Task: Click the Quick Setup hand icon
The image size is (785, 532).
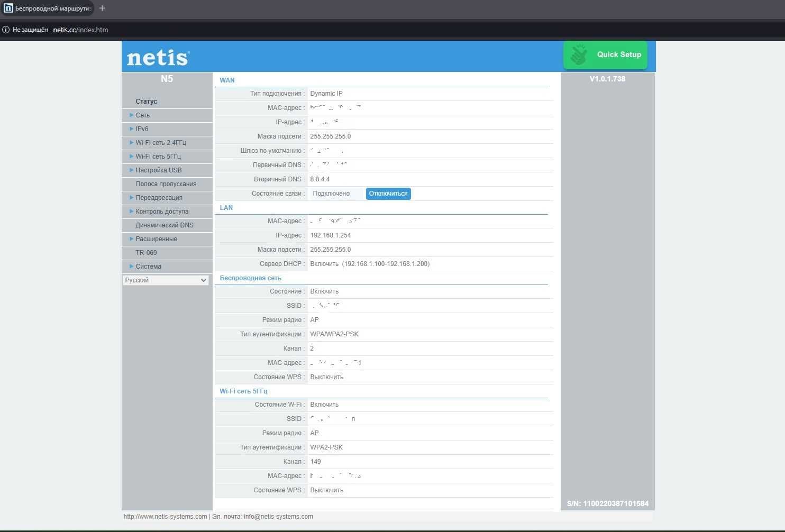Action: (x=579, y=54)
